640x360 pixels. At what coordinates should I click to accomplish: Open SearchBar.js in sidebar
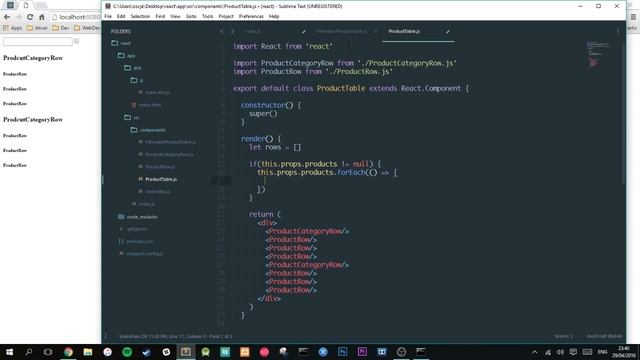158,191
